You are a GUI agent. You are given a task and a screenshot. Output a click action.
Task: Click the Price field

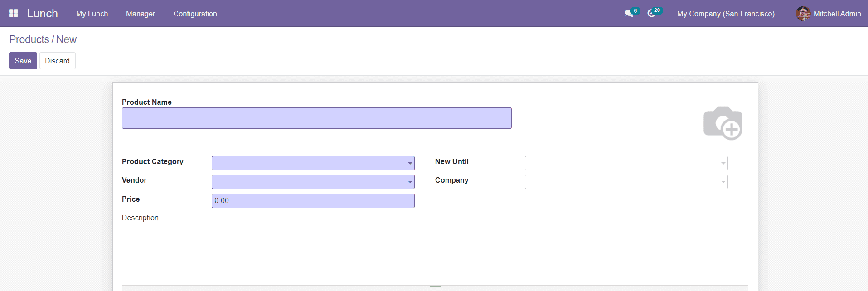point(313,201)
